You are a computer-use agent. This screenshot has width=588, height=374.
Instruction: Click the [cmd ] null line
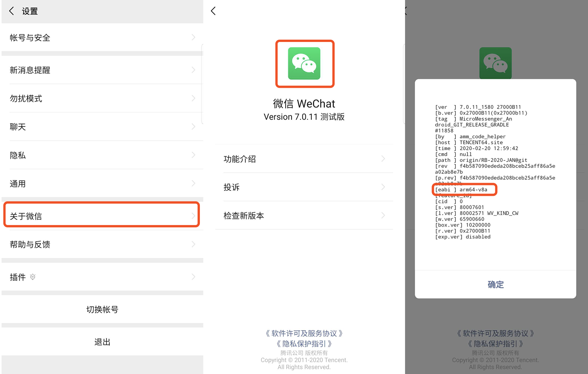453,154
